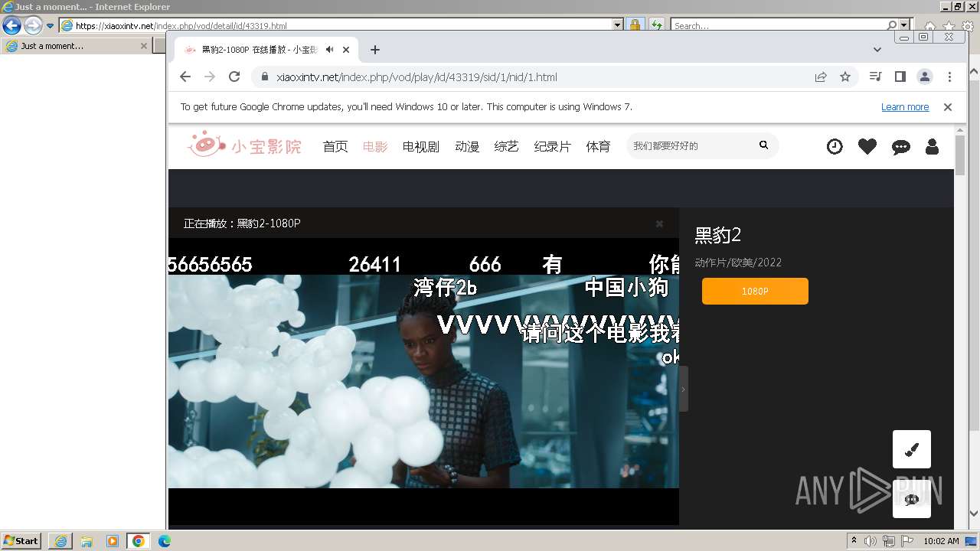
Task: Open a new Chrome tab
Action: (x=374, y=50)
